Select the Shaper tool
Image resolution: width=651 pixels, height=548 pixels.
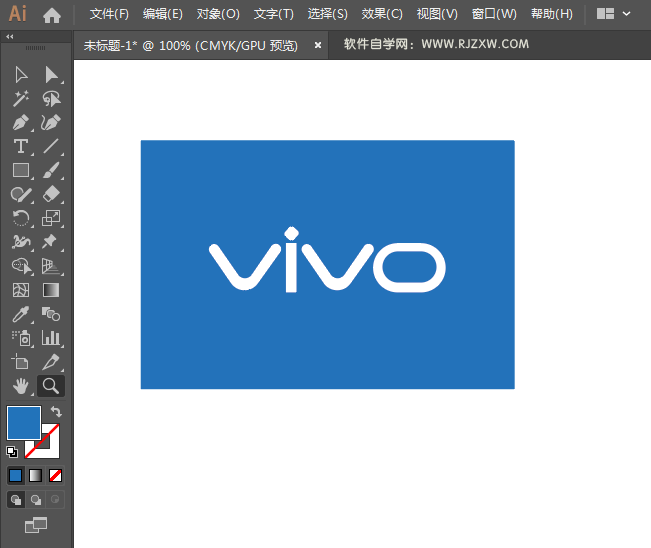pos(21,194)
